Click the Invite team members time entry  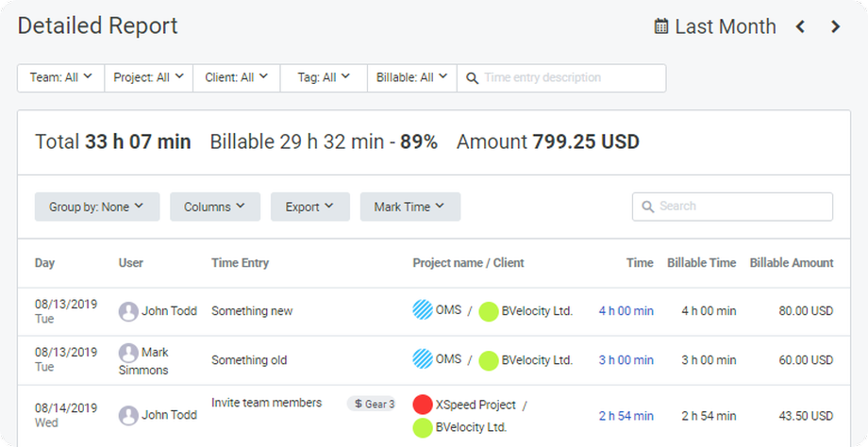click(266, 403)
